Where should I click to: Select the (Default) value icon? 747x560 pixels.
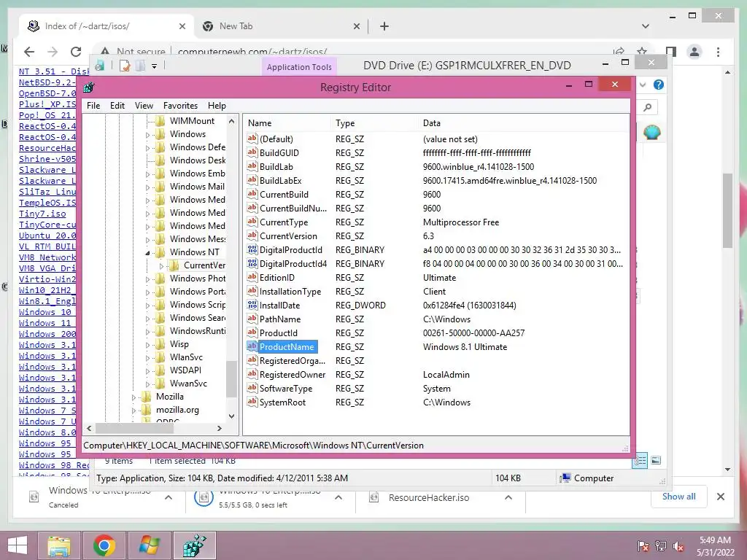[x=252, y=139]
